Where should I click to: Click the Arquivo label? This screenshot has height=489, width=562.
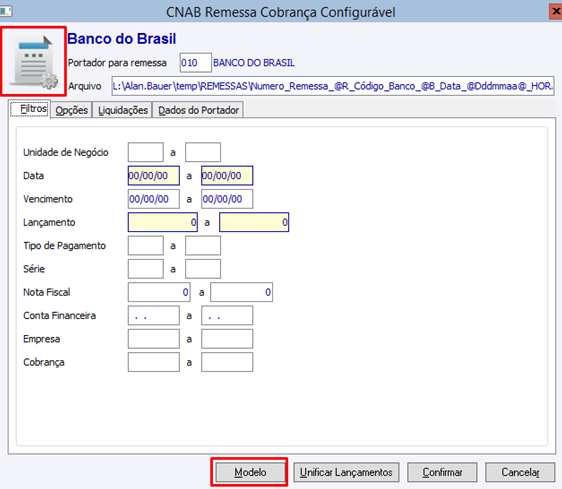coord(85,86)
